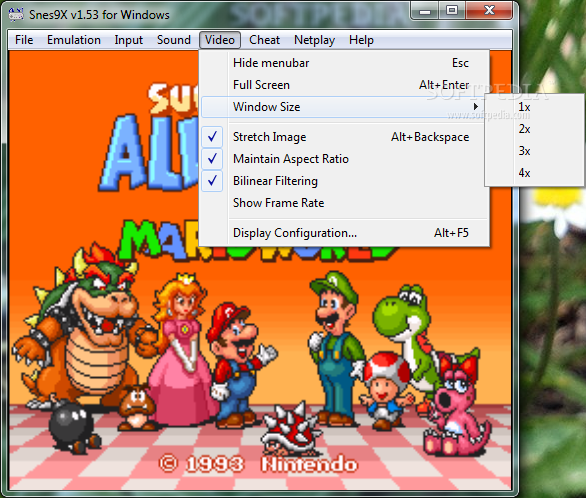
Task: Enable Show Frame Rate
Action: tap(345, 203)
